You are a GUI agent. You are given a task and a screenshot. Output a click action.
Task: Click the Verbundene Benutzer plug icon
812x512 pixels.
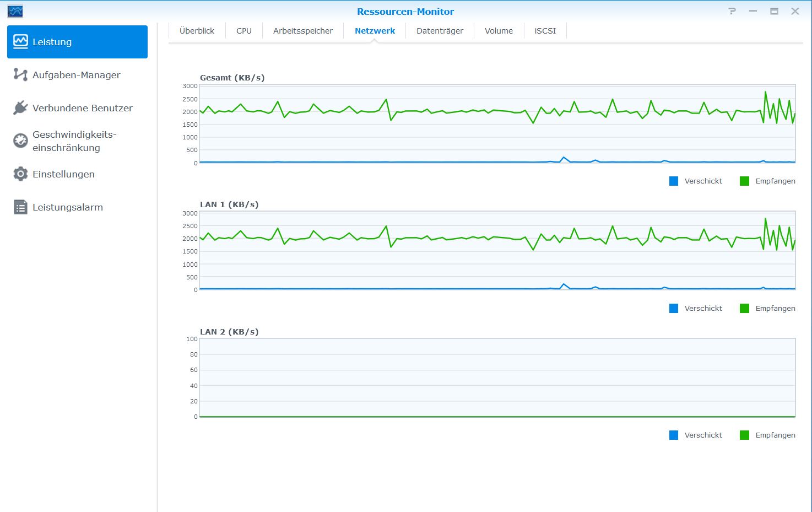point(20,107)
